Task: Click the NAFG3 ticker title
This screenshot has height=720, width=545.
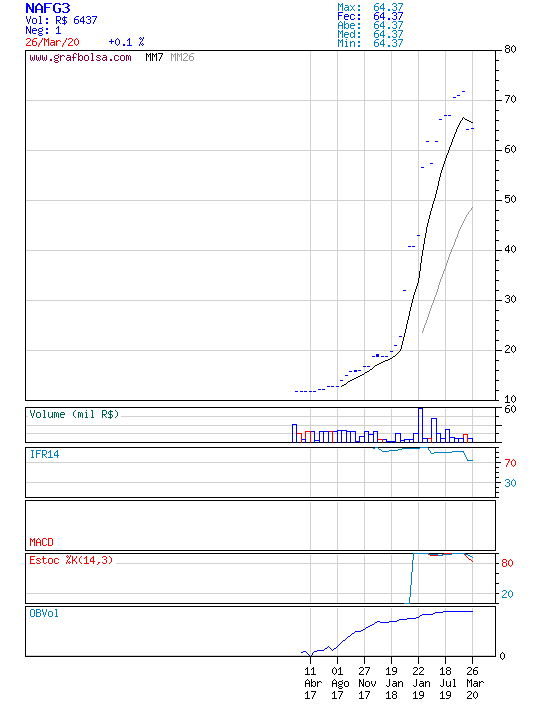Action: tap(48, 8)
